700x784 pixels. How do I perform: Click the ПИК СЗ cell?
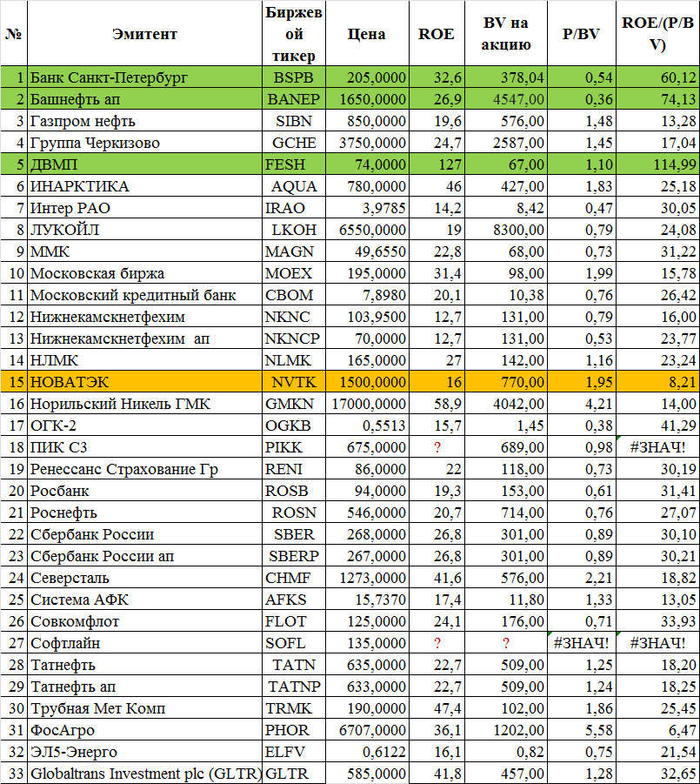click(x=144, y=447)
